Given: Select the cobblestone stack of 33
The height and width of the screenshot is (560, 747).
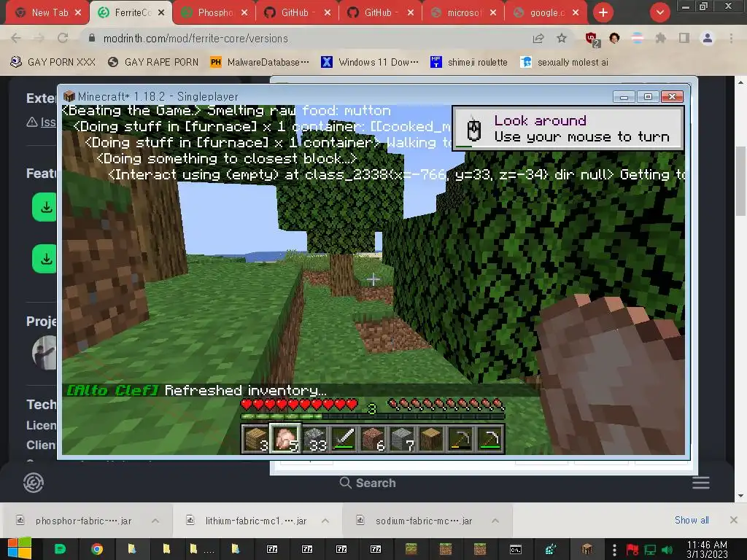Looking at the screenshot, I should pos(315,438).
